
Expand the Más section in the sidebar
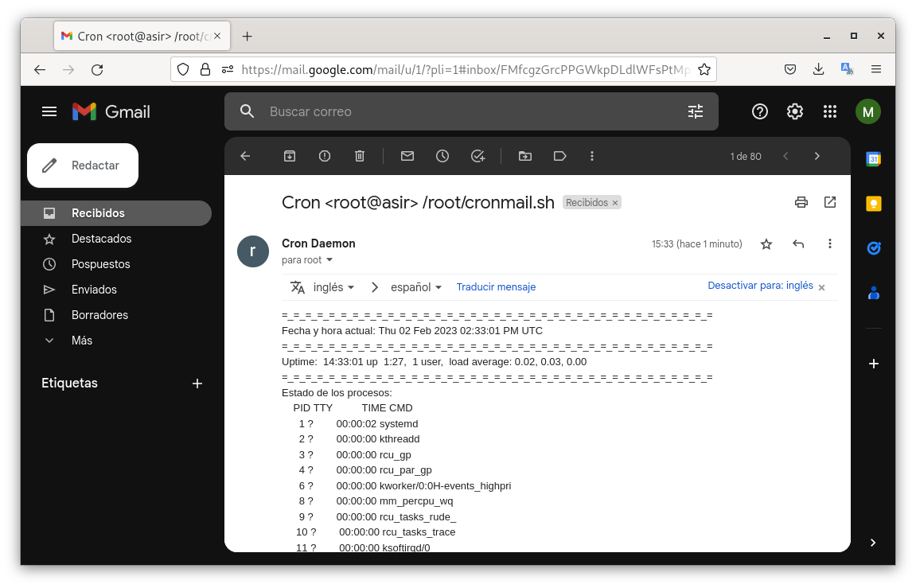(81, 341)
